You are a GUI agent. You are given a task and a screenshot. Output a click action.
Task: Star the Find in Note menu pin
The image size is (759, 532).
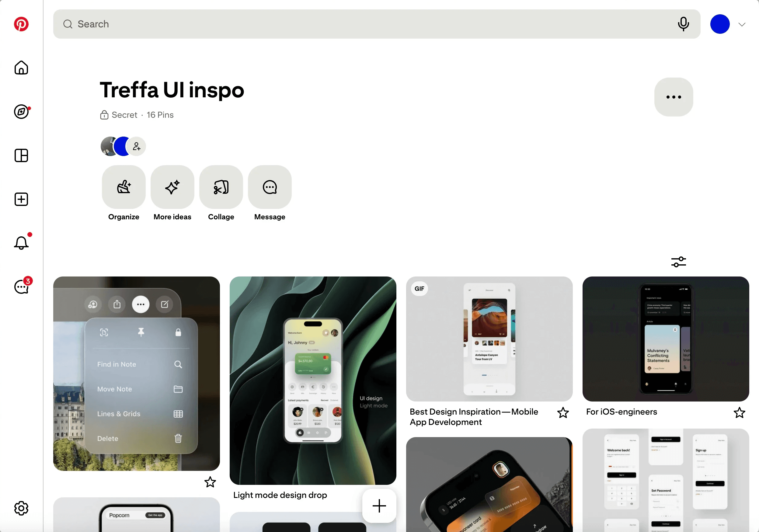click(210, 482)
